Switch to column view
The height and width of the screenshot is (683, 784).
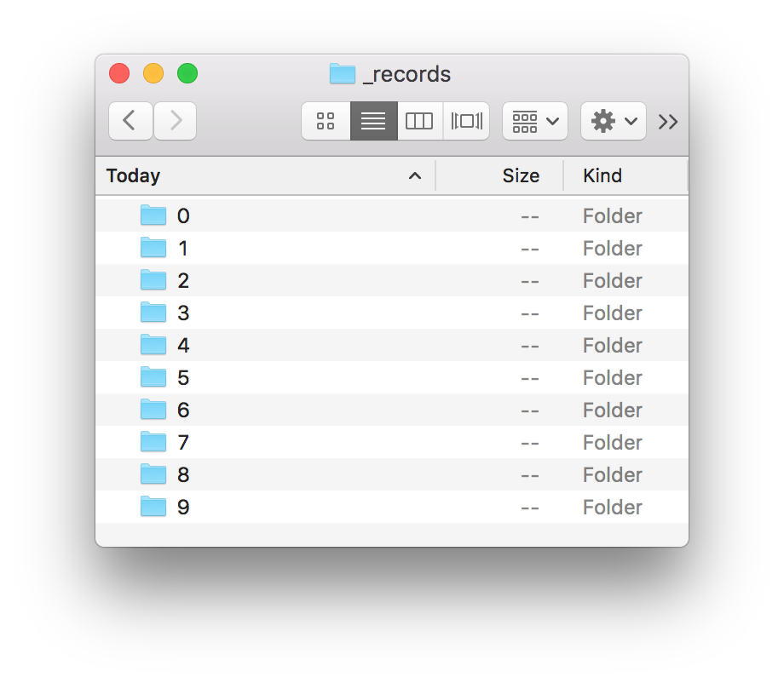pos(419,121)
